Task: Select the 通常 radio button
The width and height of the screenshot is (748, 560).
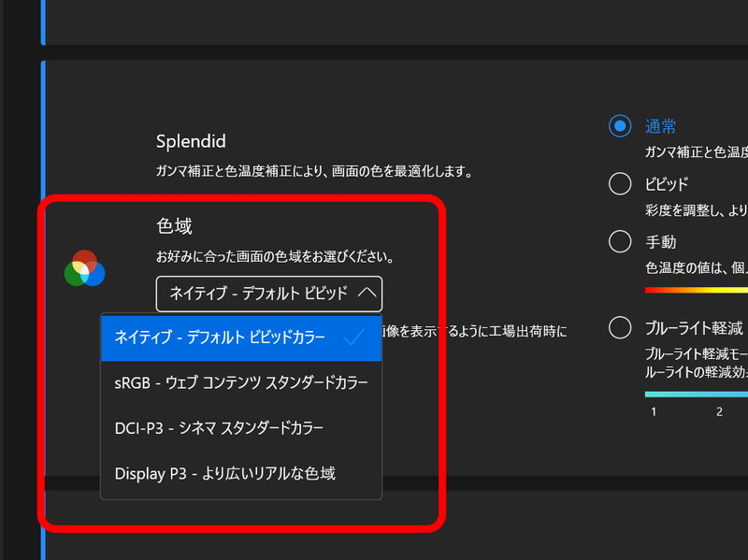Action: tap(619, 125)
